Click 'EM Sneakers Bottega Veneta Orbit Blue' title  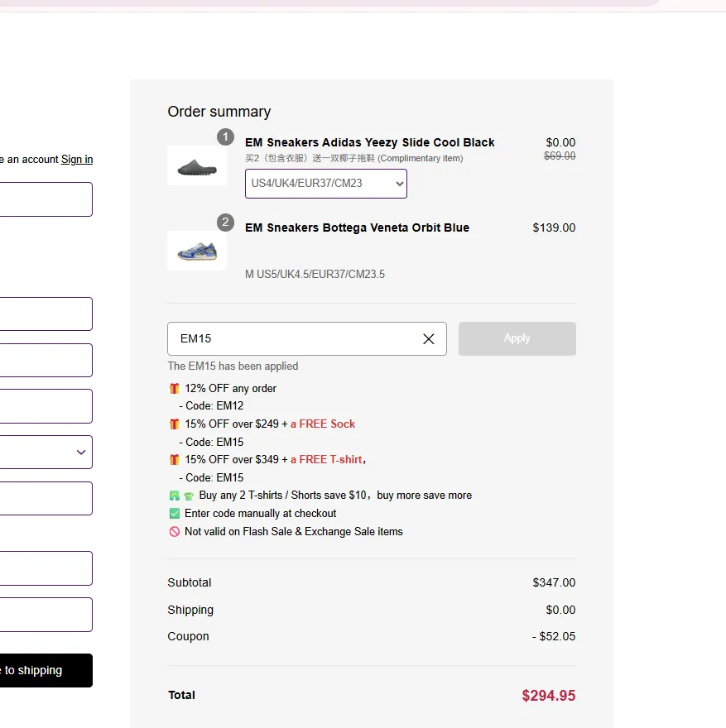[x=357, y=228]
